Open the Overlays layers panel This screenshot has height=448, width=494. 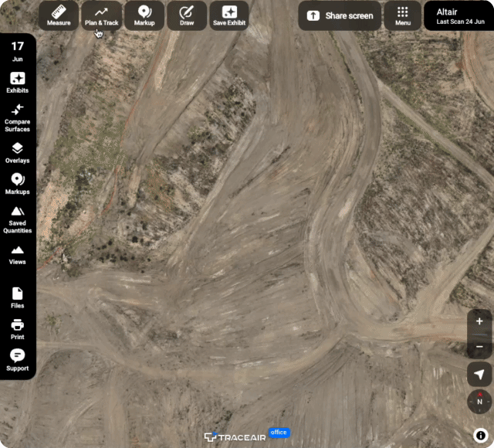tap(17, 153)
